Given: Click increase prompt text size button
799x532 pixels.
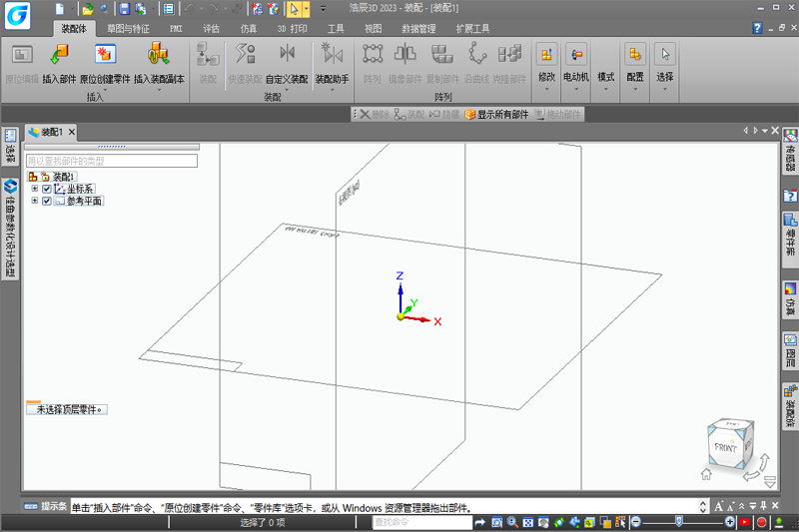Looking at the screenshot, I should (718, 506).
